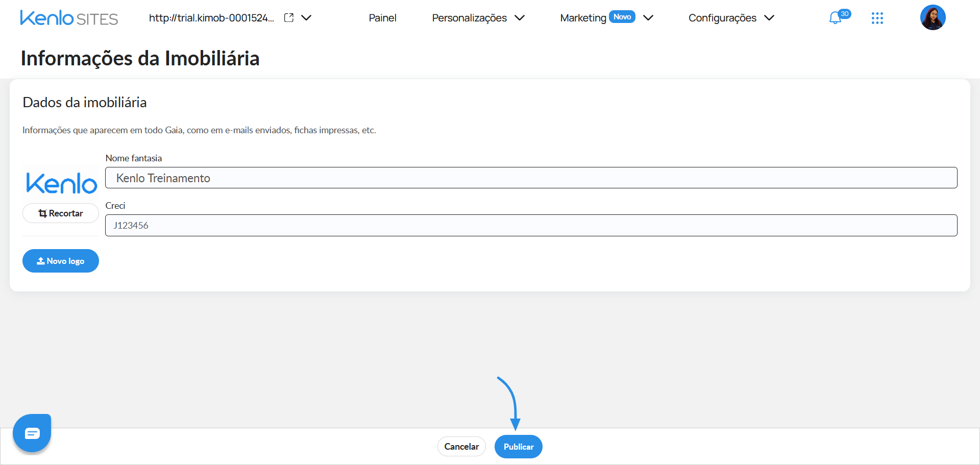980x465 pixels.
Task: Open notifications bell icon
Action: pos(835,18)
